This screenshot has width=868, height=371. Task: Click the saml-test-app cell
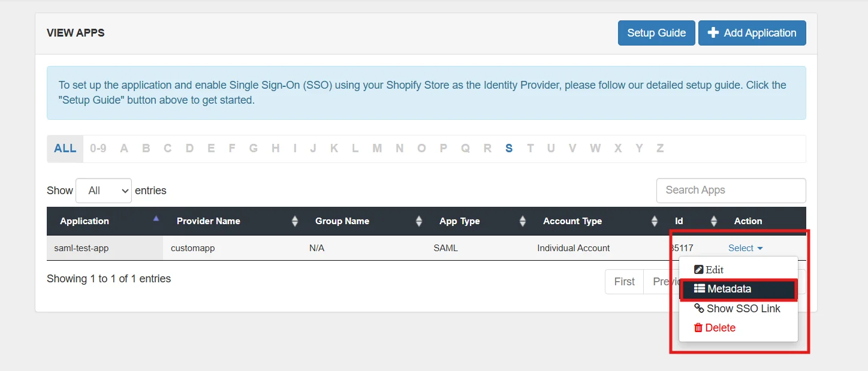[x=105, y=248]
